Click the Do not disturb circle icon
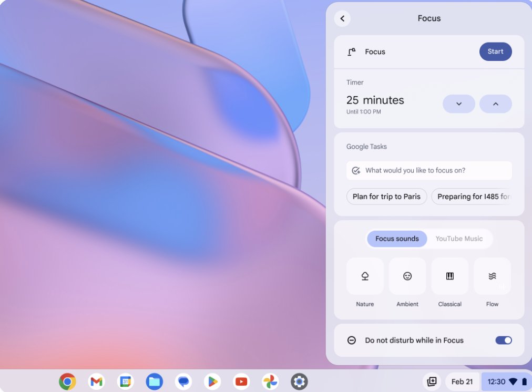The image size is (532, 392). tap(352, 340)
